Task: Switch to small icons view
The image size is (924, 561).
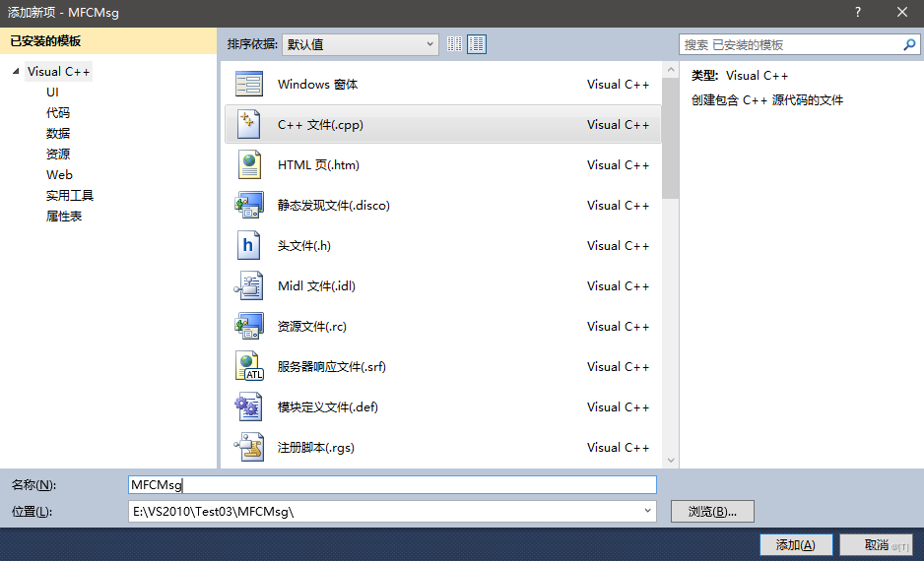Action: pyautogui.click(x=454, y=44)
